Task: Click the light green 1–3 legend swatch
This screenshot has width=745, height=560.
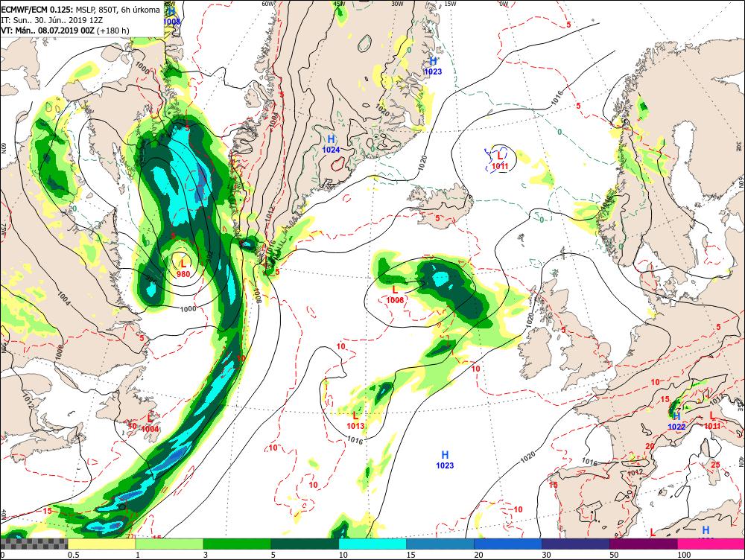Action: pyautogui.click(x=169, y=544)
